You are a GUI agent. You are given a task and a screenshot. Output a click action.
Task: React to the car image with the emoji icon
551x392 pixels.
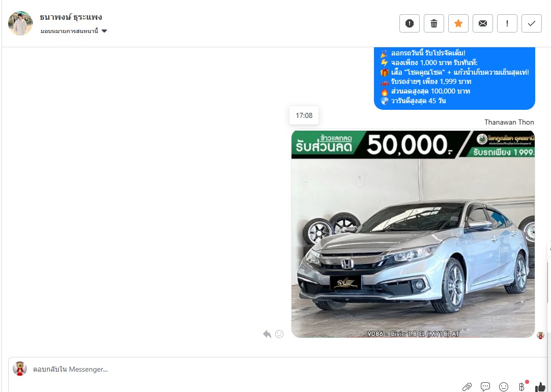[x=279, y=334]
